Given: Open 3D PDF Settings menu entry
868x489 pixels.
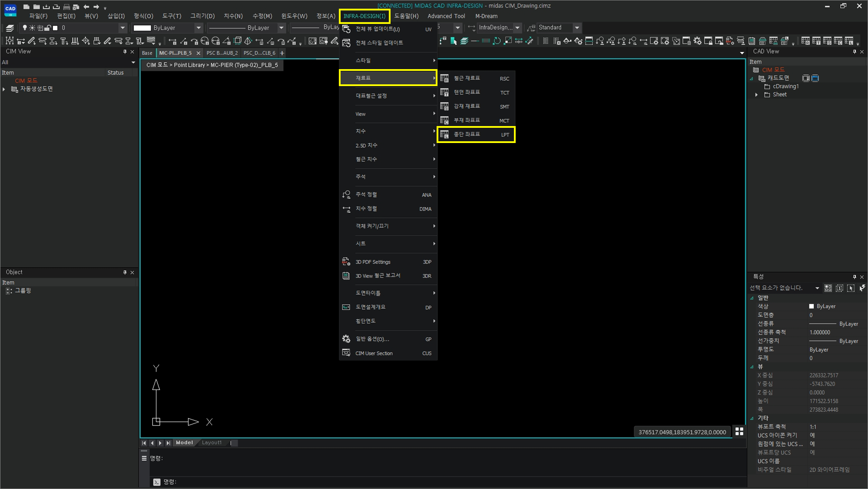Looking at the screenshot, I should pos(388,262).
